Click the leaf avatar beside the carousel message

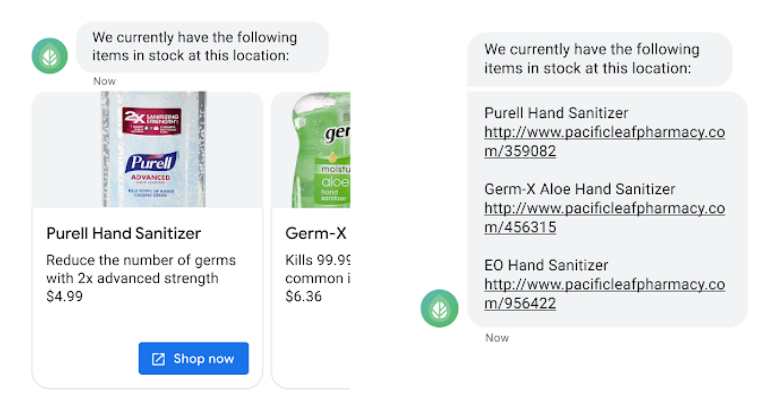(x=49, y=56)
